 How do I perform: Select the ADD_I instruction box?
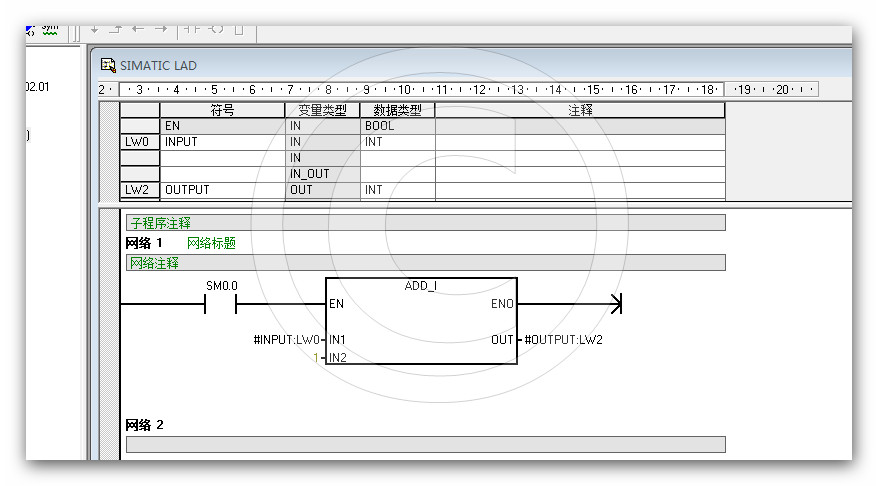(x=421, y=320)
